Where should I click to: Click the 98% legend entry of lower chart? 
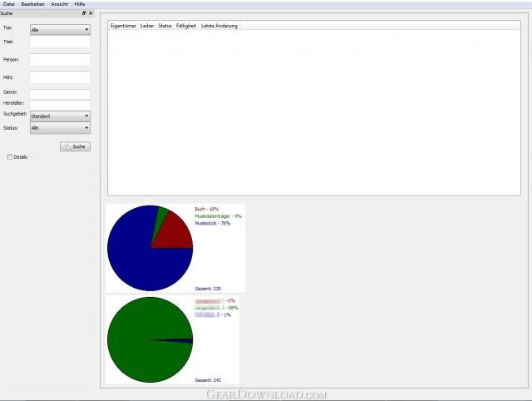pyautogui.click(x=216, y=308)
